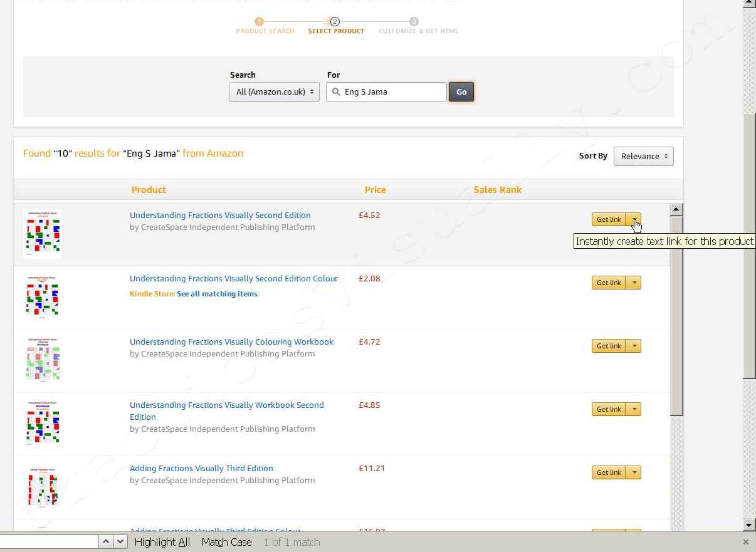Viewport: 756px width, 552px height.
Task: Click the find bar previous match arrow
Action: click(x=107, y=542)
